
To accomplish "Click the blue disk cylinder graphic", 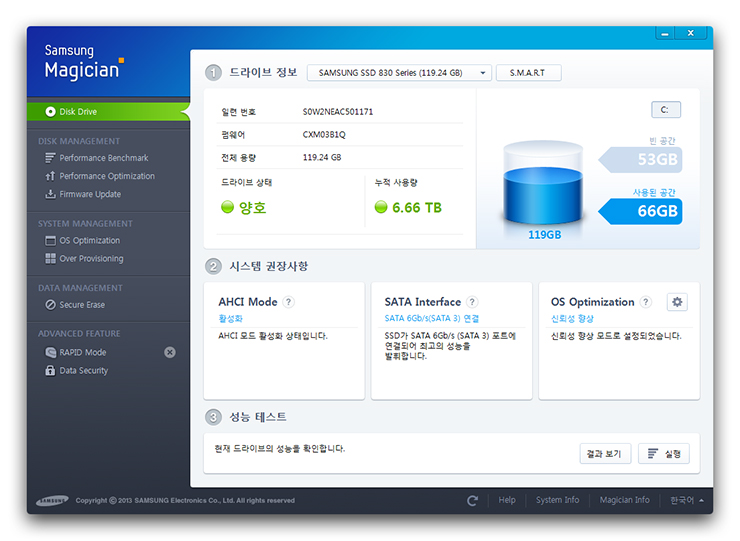I will pos(543,183).
